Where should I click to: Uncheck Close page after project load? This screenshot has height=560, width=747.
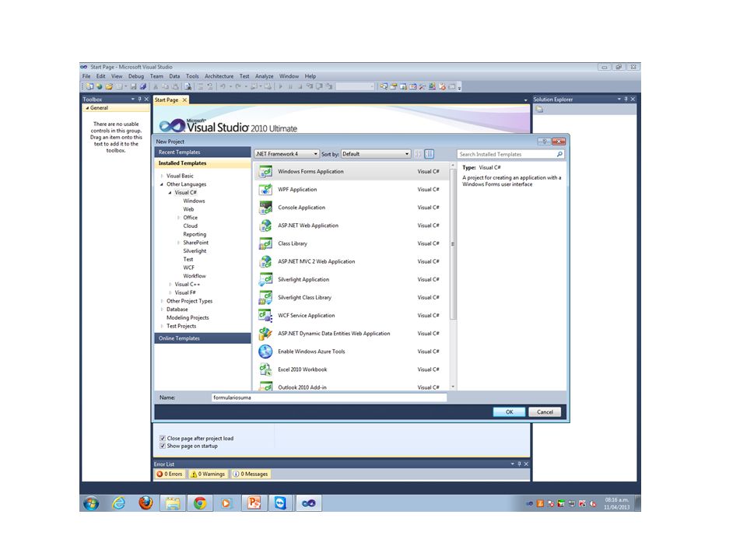(163, 439)
